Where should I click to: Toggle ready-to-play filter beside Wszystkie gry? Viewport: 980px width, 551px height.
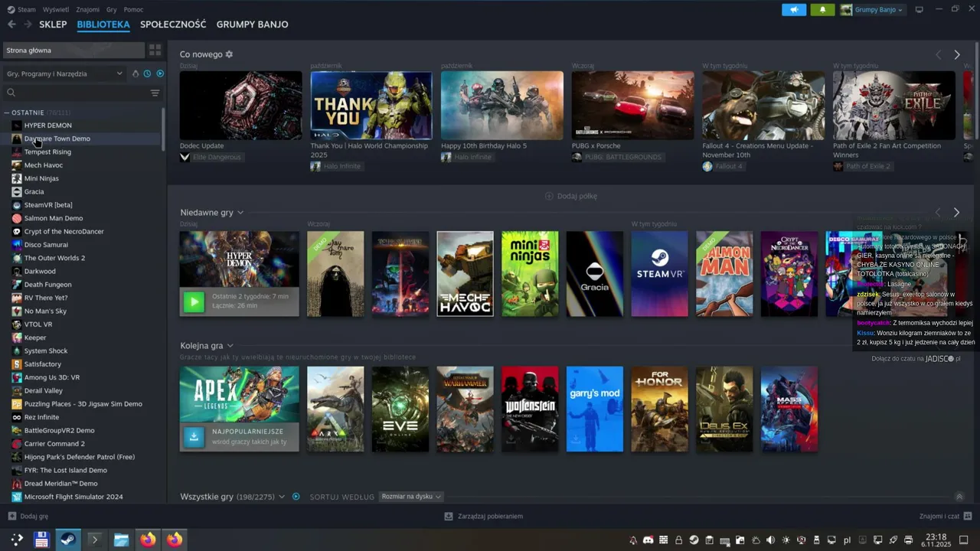click(296, 497)
